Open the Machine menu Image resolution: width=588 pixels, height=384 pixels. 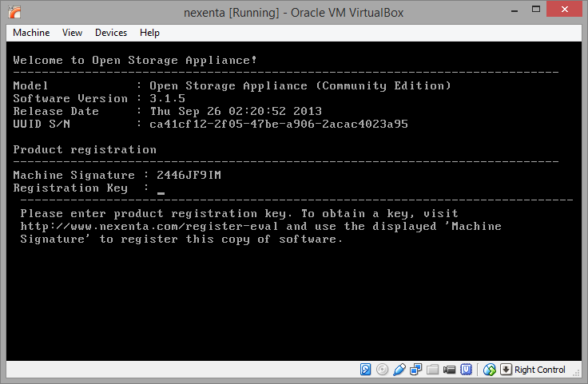coord(31,33)
